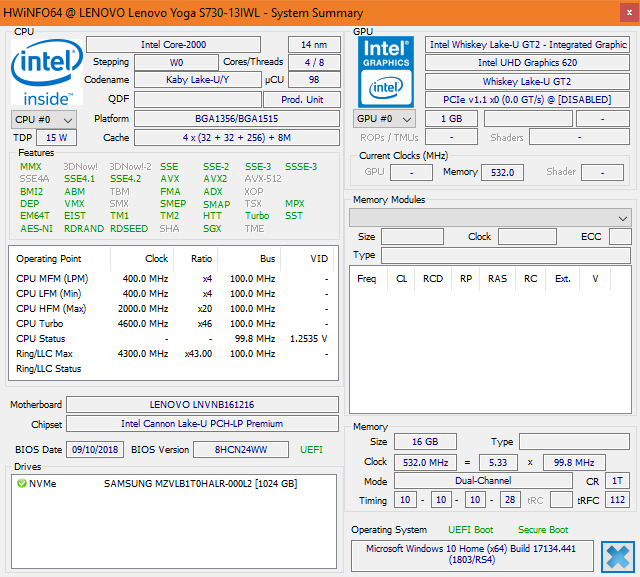Click the BGA1356/BGA1515 platform field
This screenshot has width=640, height=577.
pos(237,119)
